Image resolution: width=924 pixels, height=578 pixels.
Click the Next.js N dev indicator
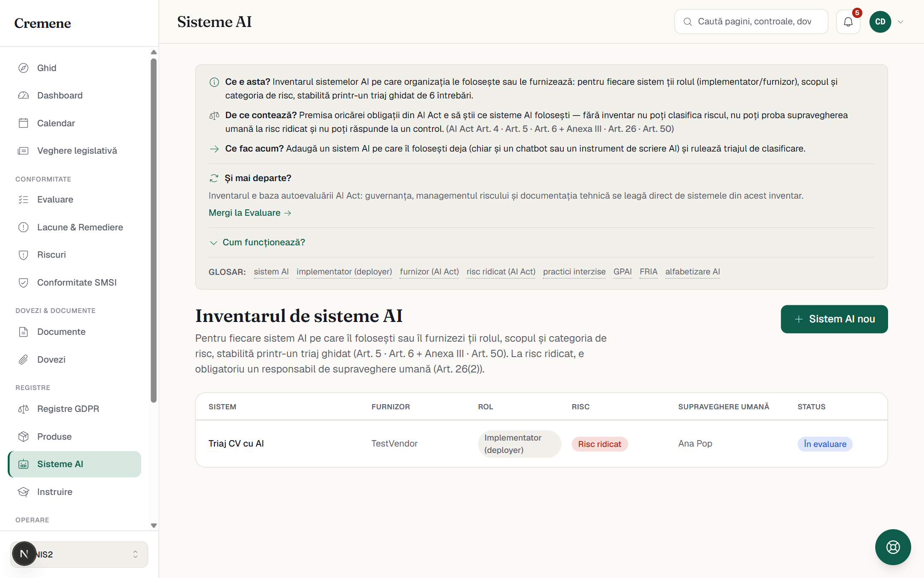(x=24, y=554)
